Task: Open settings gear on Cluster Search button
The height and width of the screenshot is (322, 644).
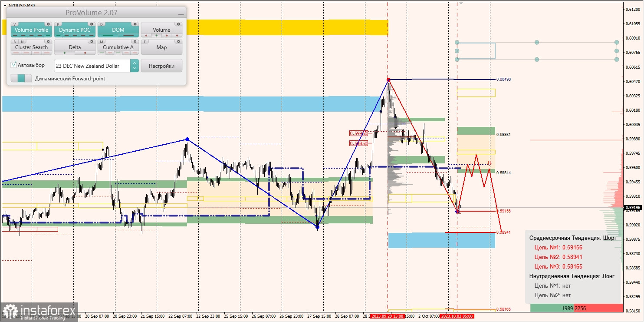Action: click(48, 42)
